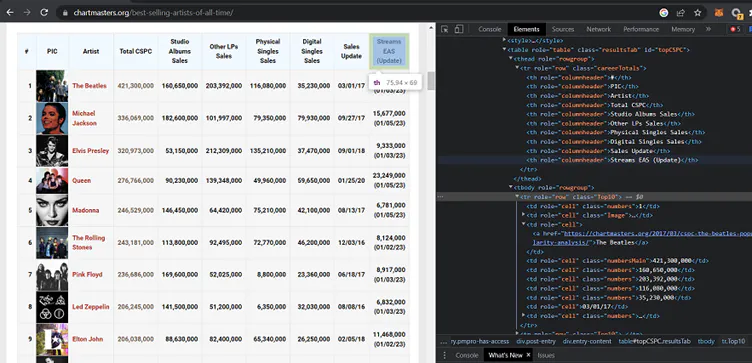Open The Rolling Stones link
752x363 pixels.
[89, 242]
